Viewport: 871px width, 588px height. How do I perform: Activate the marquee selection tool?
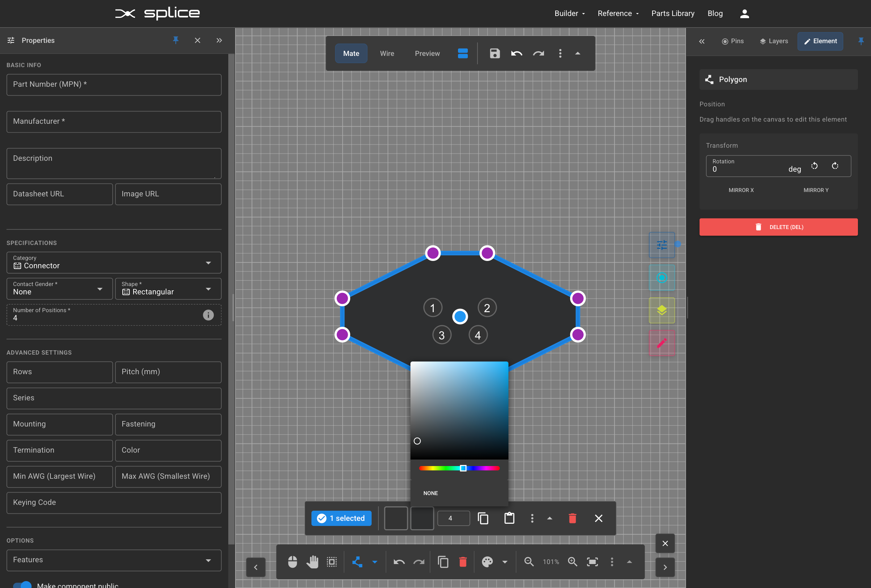331,562
